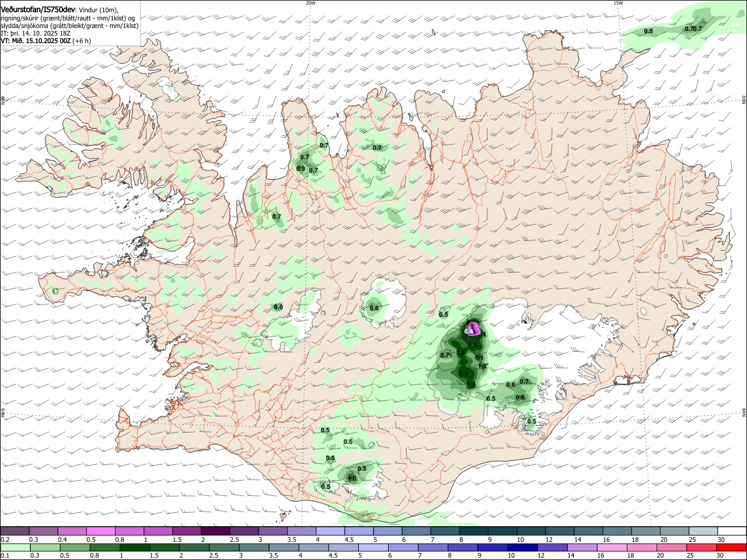The image size is (747, 560).
Task: Select the pure red swatch ending rain legend
Action: [732, 548]
